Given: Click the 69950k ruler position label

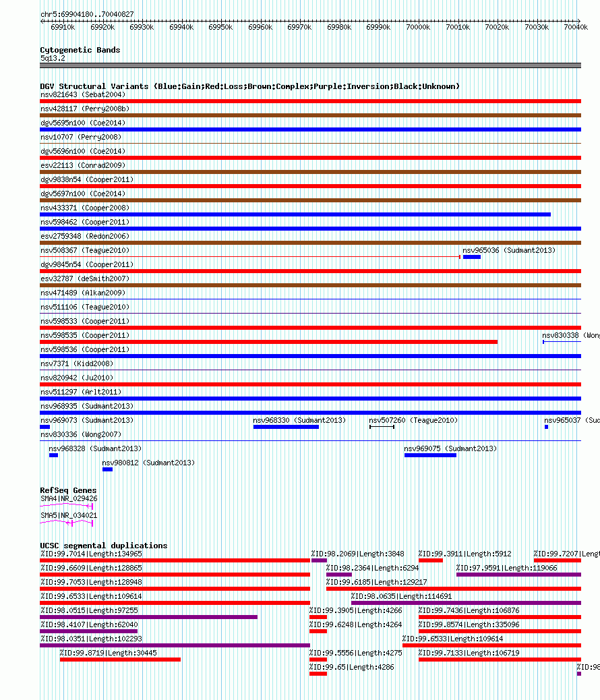Looking at the screenshot, I should [220, 27].
